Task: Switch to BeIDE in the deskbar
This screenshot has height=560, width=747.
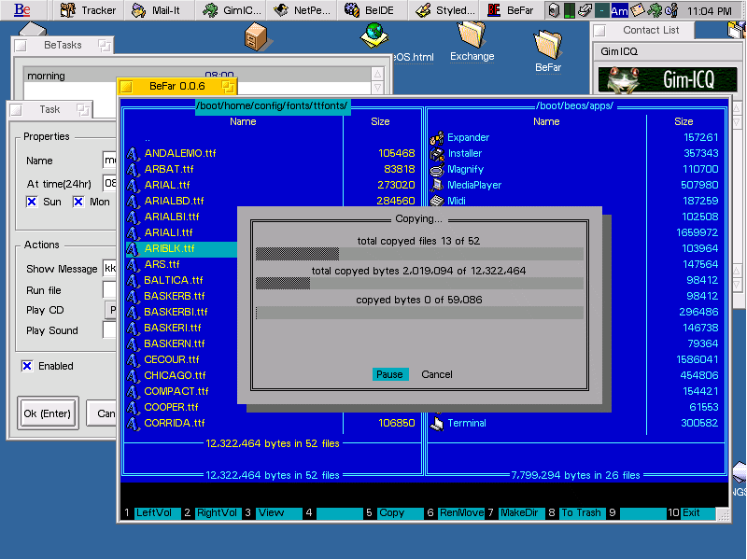Action: click(x=373, y=10)
